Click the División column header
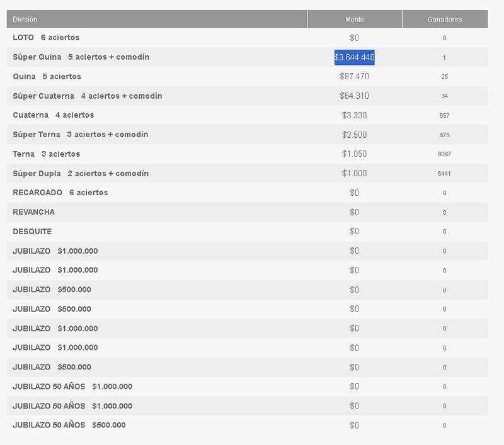 click(x=25, y=20)
